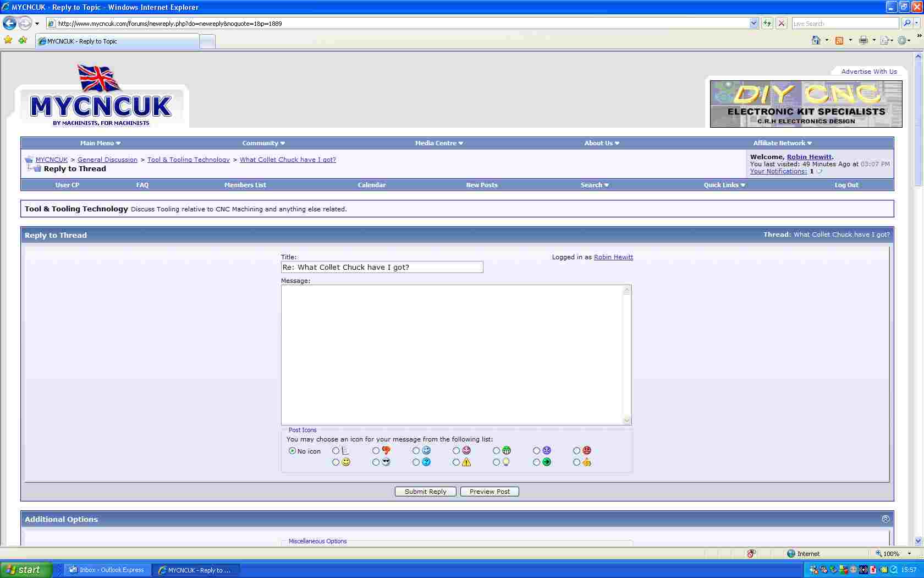Click the Submit Reply button
Viewport: 924px width, 578px height.
[x=426, y=492]
